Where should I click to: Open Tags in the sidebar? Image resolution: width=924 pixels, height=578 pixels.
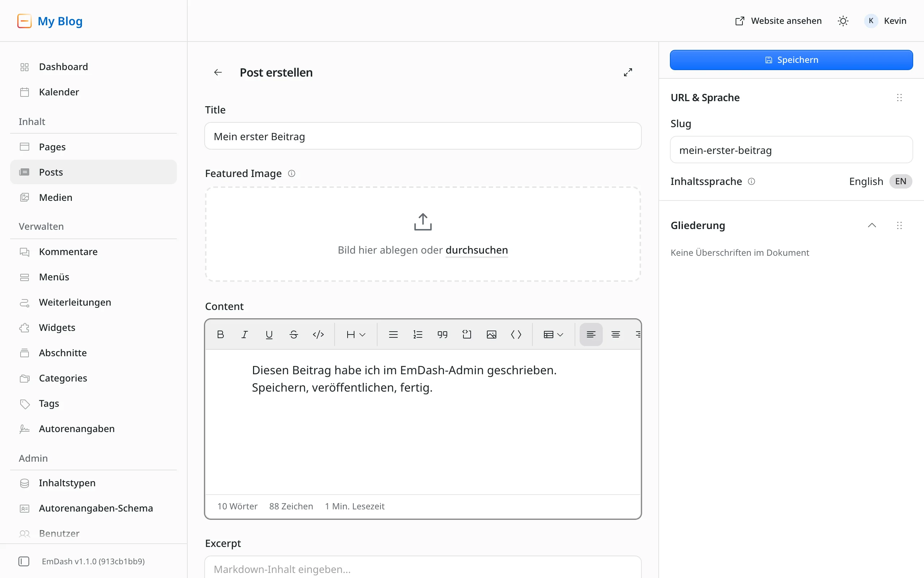pyautogui.click(x=93, y=403)
